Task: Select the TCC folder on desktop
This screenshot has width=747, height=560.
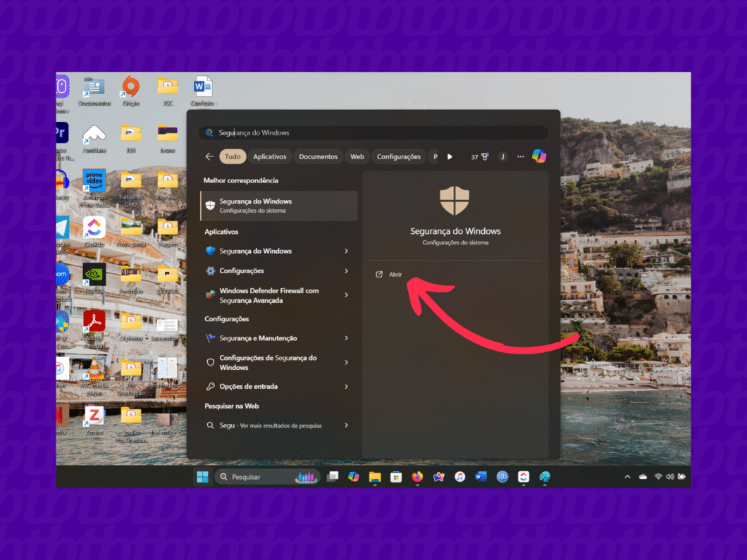Action: coord(168,90)
